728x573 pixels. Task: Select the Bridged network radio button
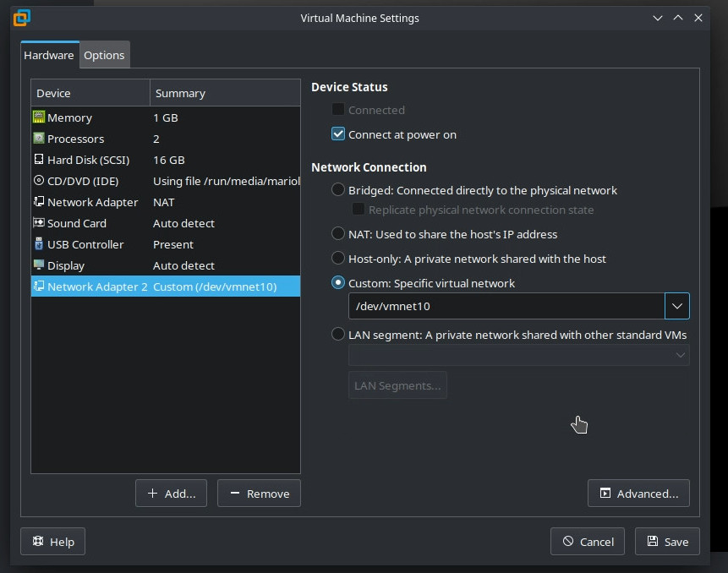[x=338, y=190]
